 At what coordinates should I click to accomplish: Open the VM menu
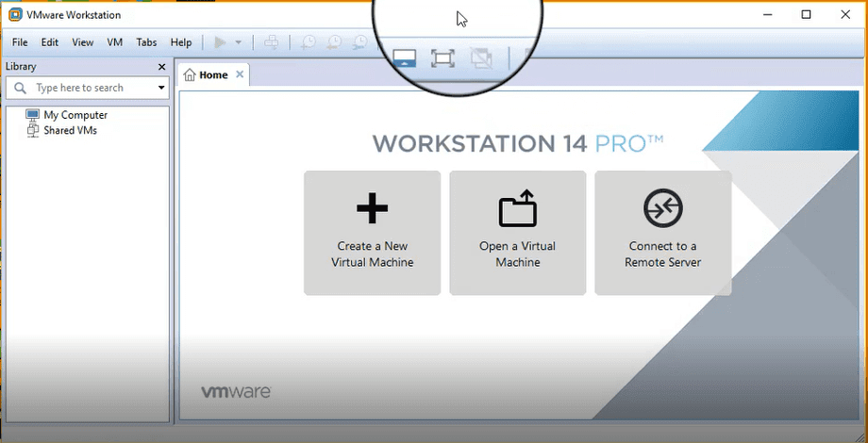(x=115, y=42)
